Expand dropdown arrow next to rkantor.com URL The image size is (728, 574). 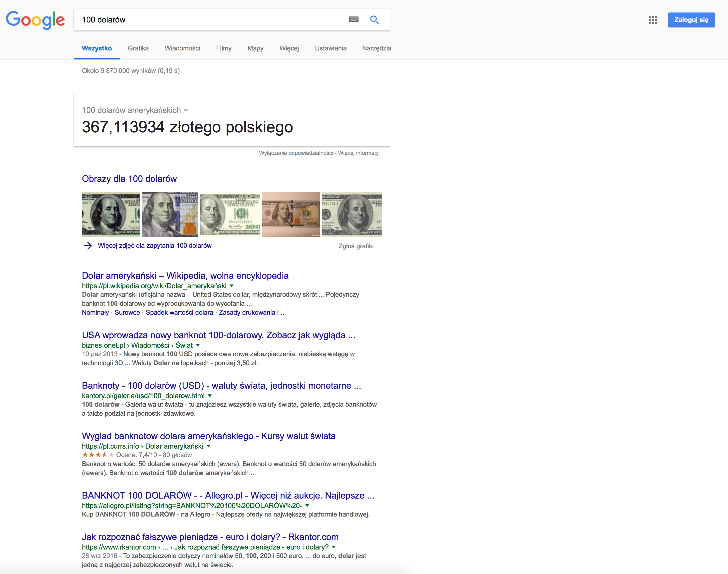pyautogui.click(x=334, y=548)
